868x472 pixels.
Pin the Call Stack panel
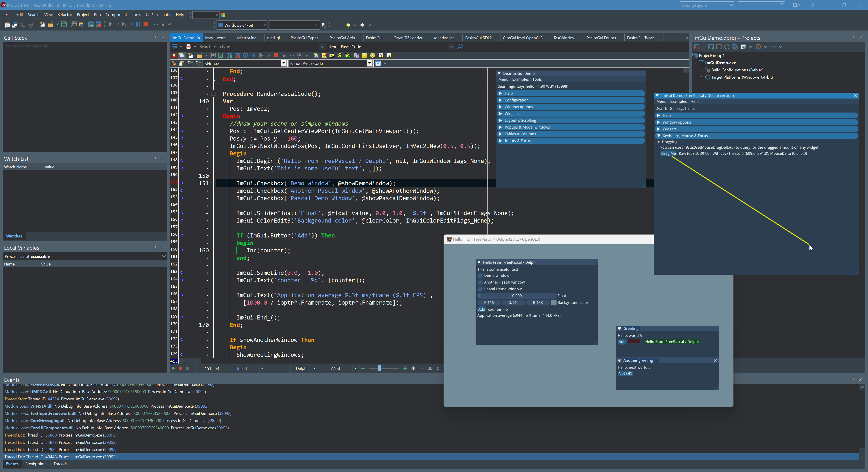(x=155, y=38)
